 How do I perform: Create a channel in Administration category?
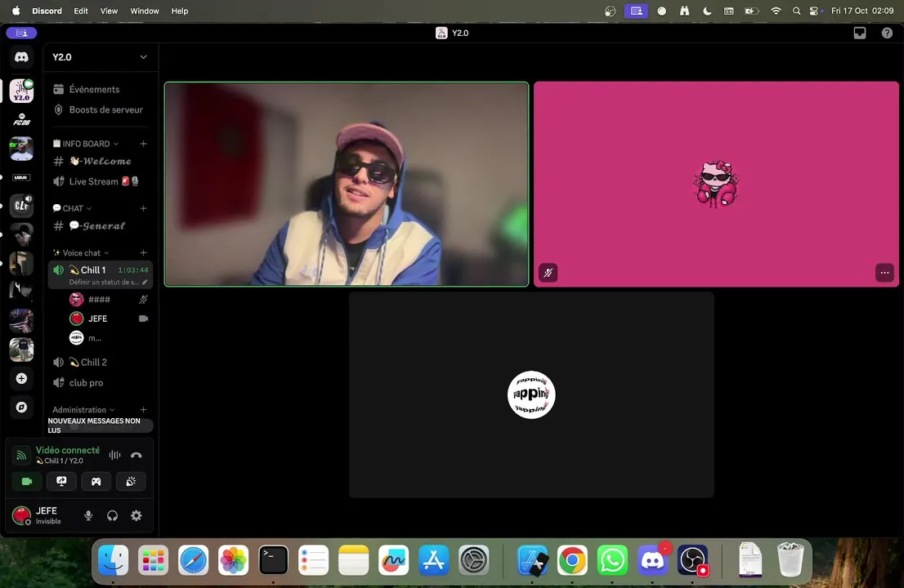[x=144, y=409]
